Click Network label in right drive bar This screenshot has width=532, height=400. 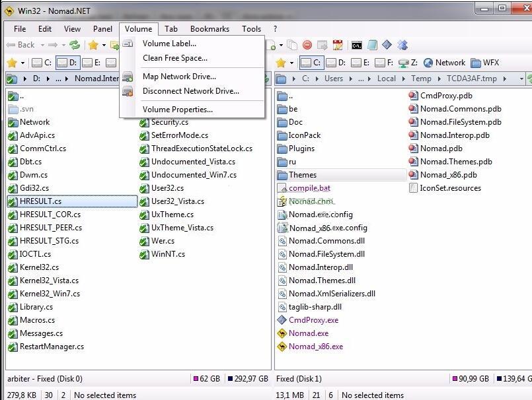(x=450, y=63)
